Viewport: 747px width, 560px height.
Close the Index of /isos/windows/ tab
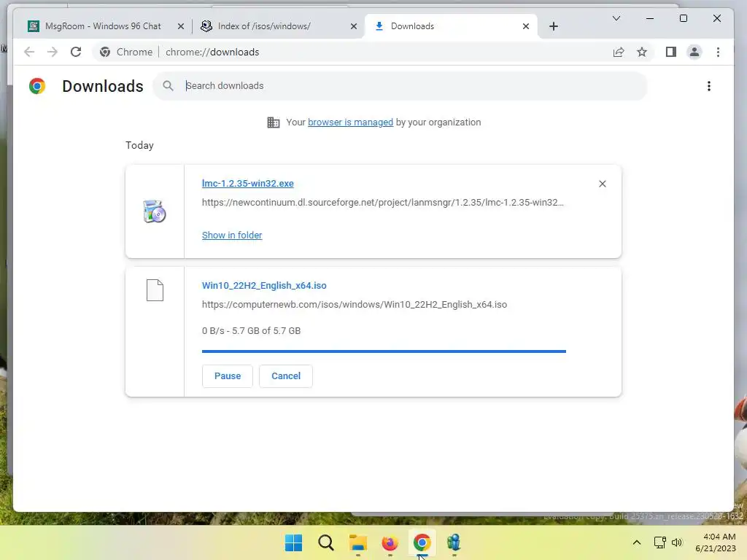(x=354, y=26)
